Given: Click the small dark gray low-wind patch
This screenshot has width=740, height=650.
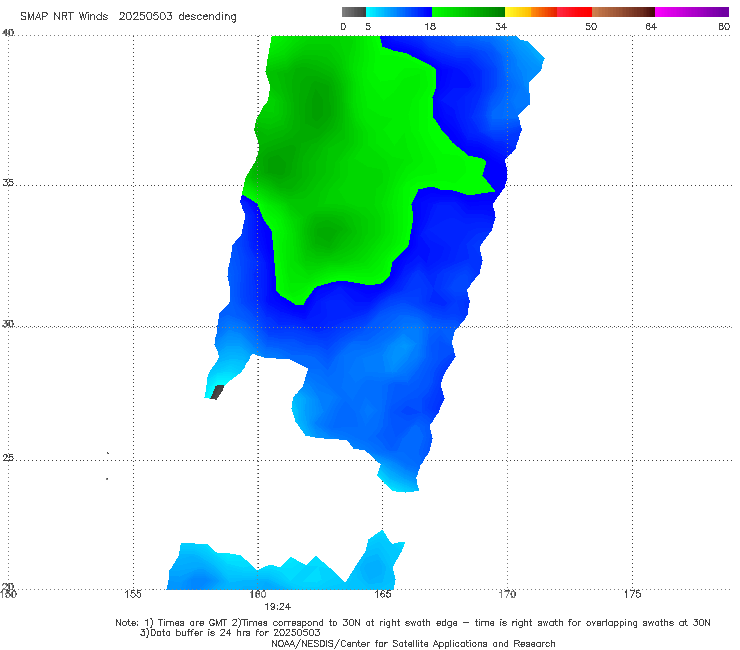Looking at the screenshot, I should click(x=217, y=392).
